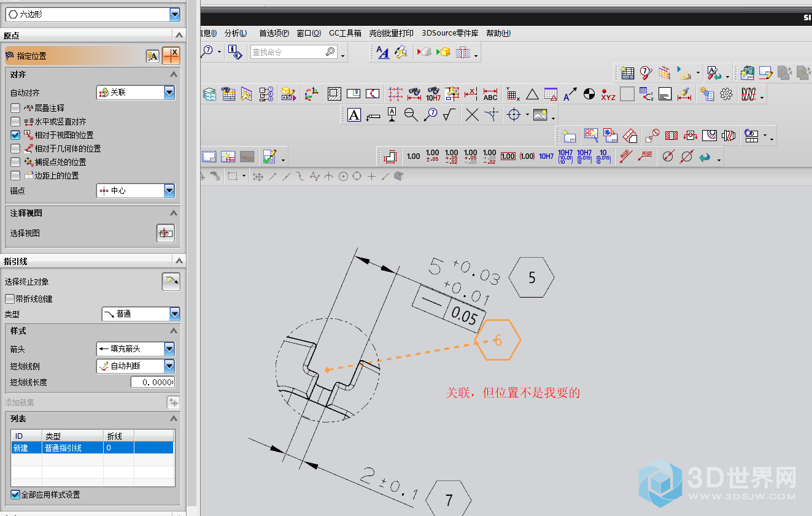
Task: Click the information 'i' toolbar icon
Action: click(235, 52)
